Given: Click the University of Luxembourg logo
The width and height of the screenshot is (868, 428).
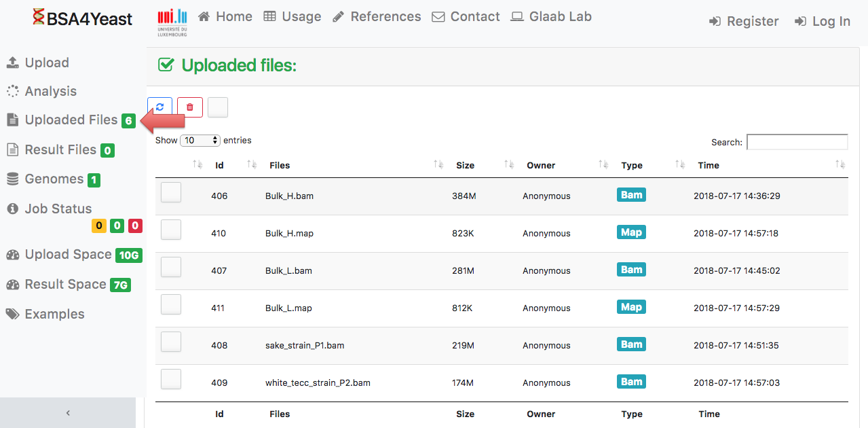Looking at the screenshot, I should [x=172, y=22].
